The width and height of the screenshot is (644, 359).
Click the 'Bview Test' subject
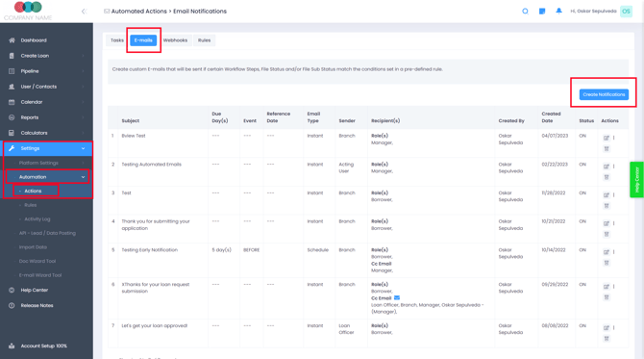click(134, 136)
